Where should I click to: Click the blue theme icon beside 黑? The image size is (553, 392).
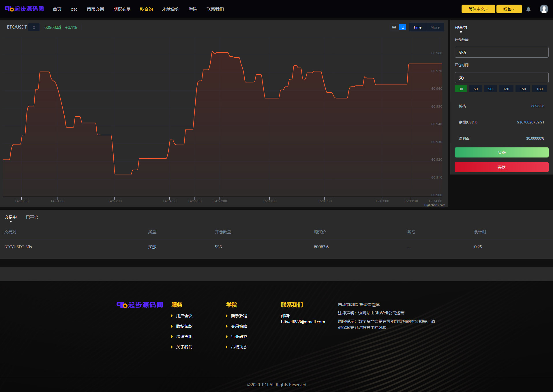pos(402,27)
